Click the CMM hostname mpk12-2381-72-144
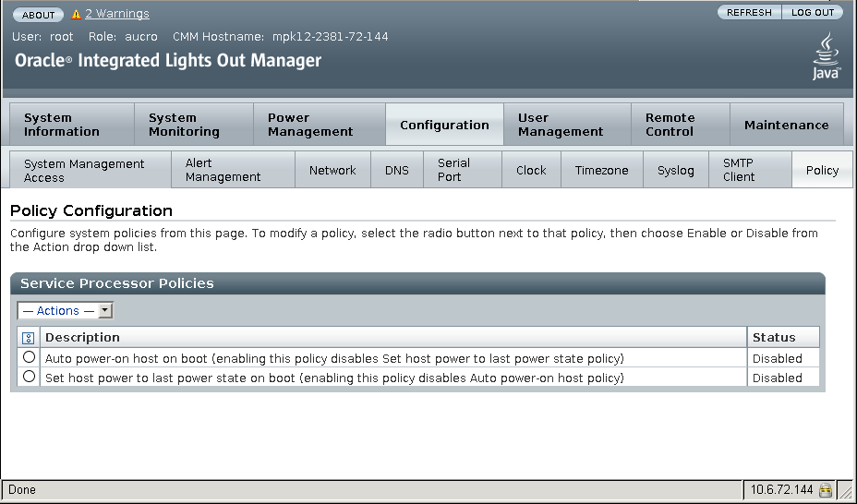Screen dimensions: 857x504 330,37
